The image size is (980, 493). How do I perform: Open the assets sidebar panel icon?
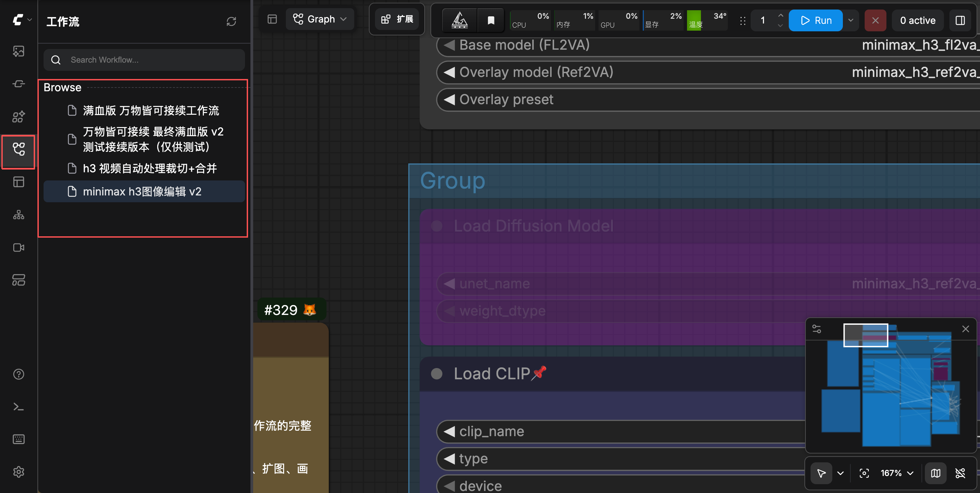[x=18, y=51]
